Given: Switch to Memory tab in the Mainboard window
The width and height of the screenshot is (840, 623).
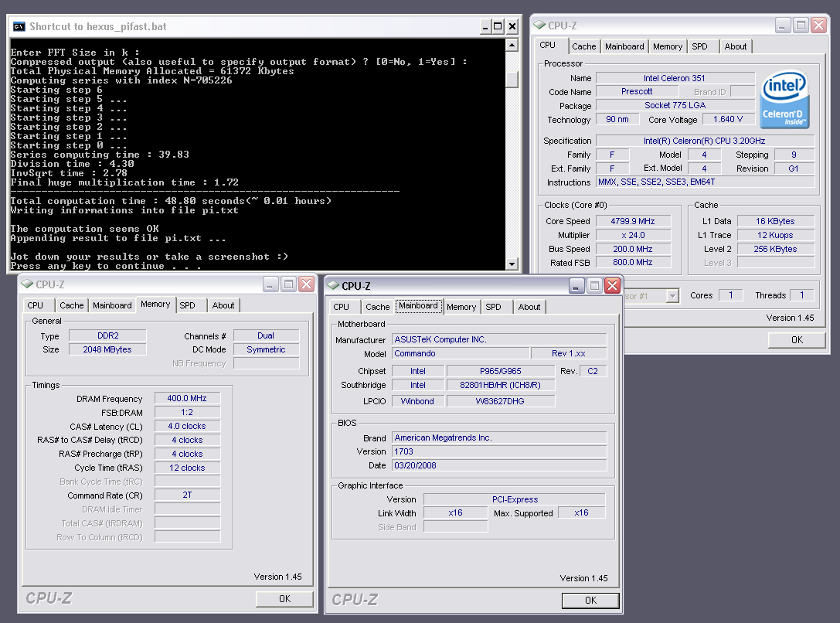Looking at the screenshot, I should point(461,307).
